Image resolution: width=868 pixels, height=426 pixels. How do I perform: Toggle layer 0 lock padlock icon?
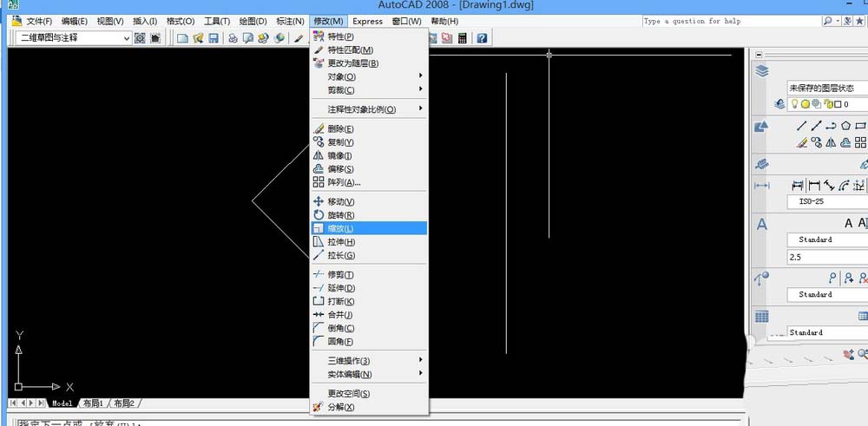(x=829, y=104)
